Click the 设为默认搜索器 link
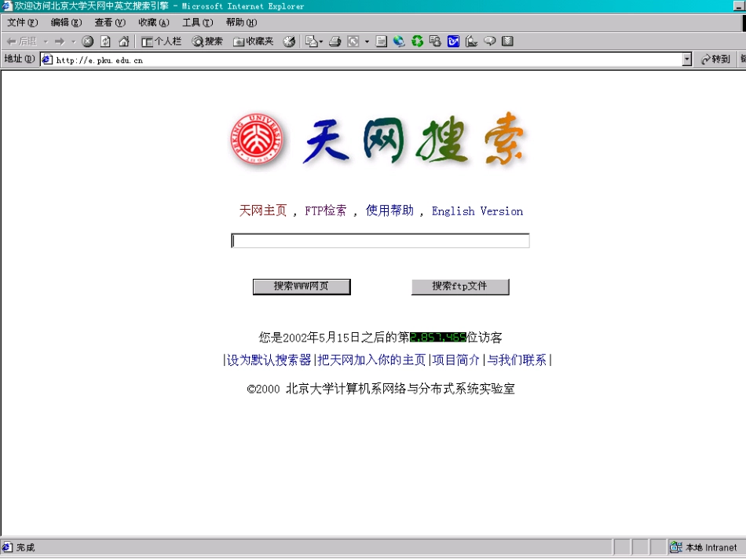Screen dimensions: 746x560 point(269,361)
